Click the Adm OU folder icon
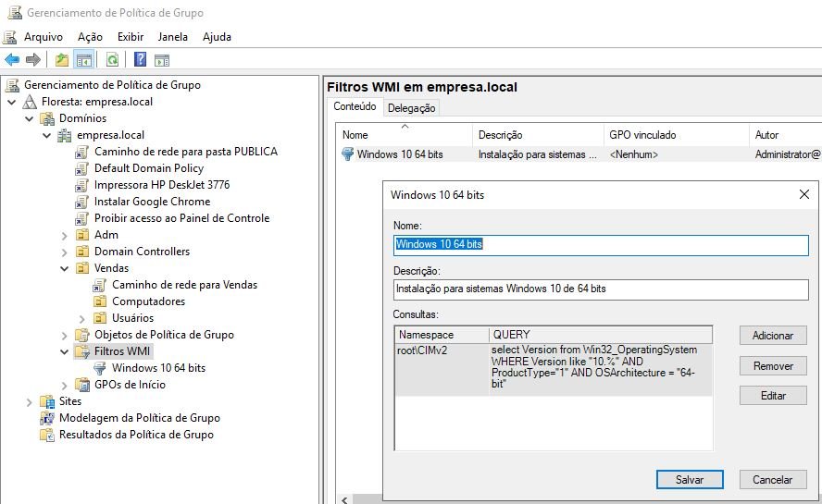The width and height of the screenshot is (822, 504). (82, 235)
